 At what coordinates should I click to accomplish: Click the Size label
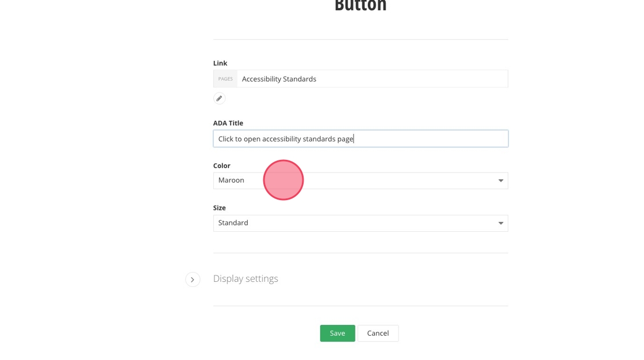[219, 208]
